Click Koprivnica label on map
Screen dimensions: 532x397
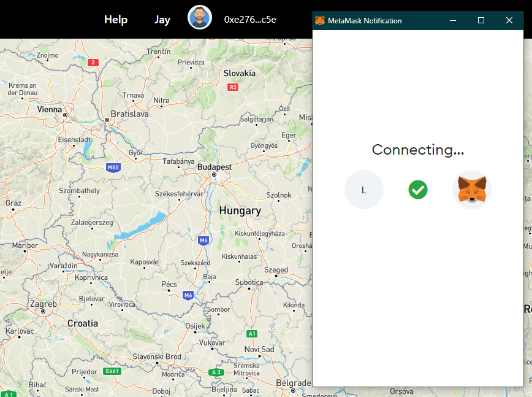[x=91, y=277]
